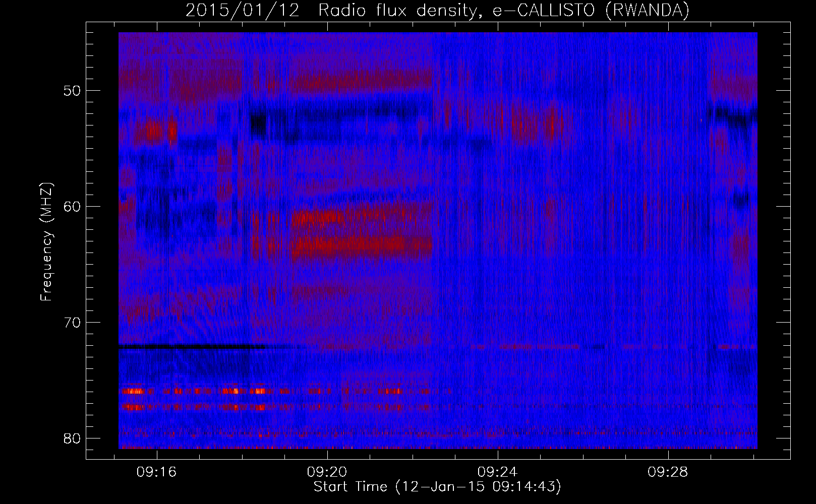Click the "Frequency (MHZ)" axis label
Image resolution: width=816 pixels, height=504 pixels.
pos(46,242)
